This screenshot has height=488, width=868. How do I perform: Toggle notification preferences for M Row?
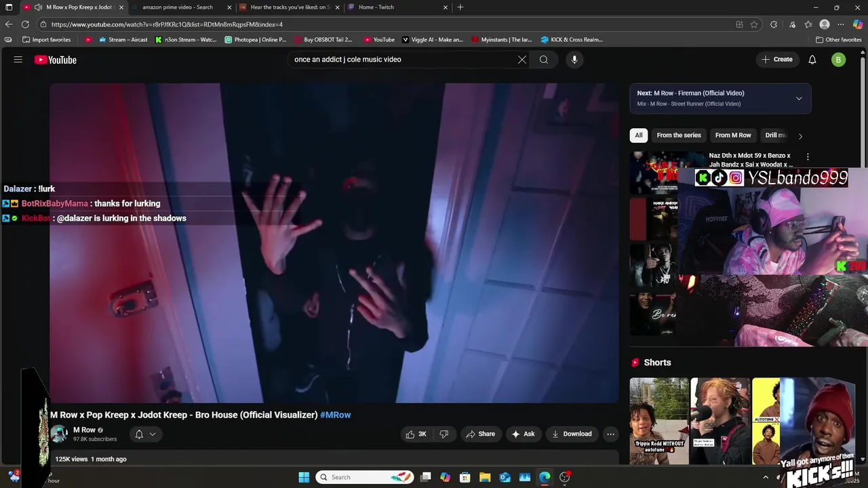pos(146,434)
